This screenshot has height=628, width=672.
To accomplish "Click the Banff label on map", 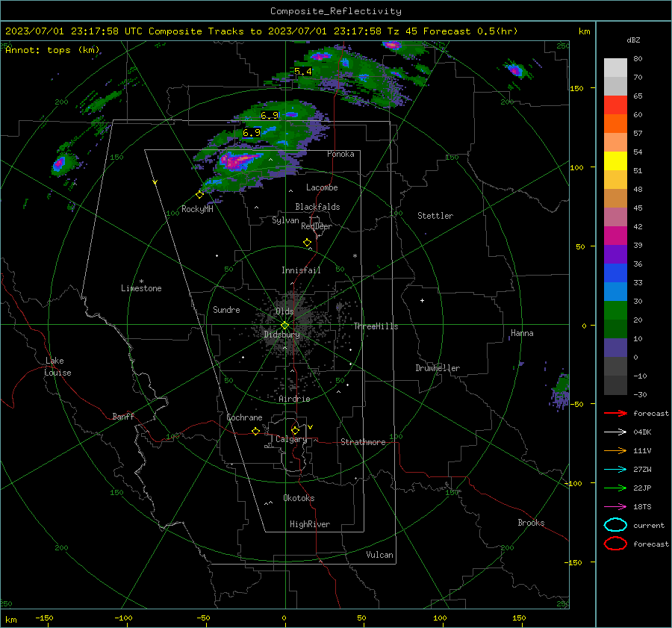I will [123, 416].
